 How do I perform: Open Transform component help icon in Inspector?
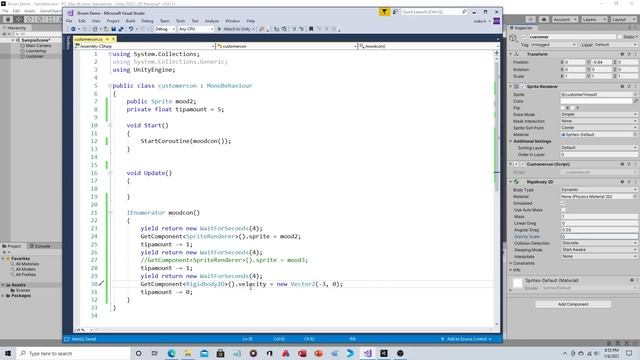622,54
